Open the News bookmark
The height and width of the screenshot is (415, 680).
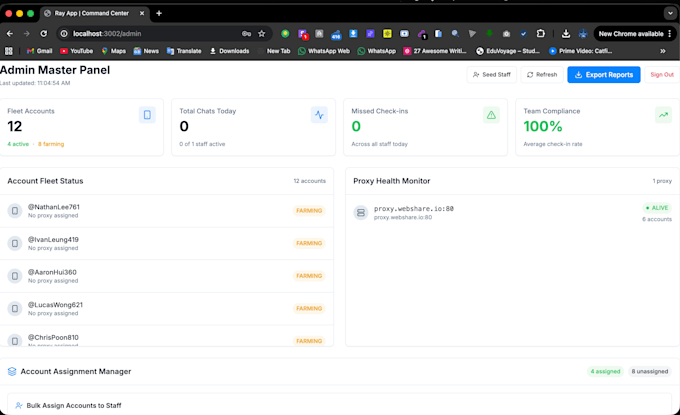(146, 51)
